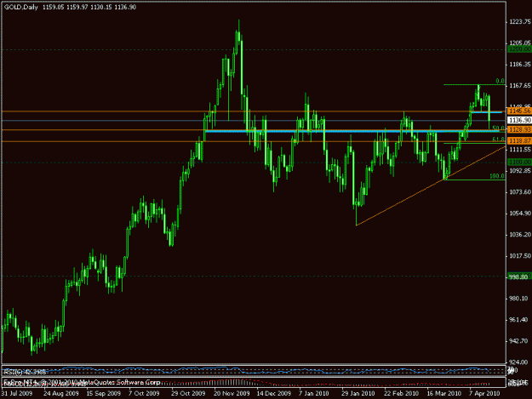Click the Fibonacci 100.0 level label

point(497,176)
